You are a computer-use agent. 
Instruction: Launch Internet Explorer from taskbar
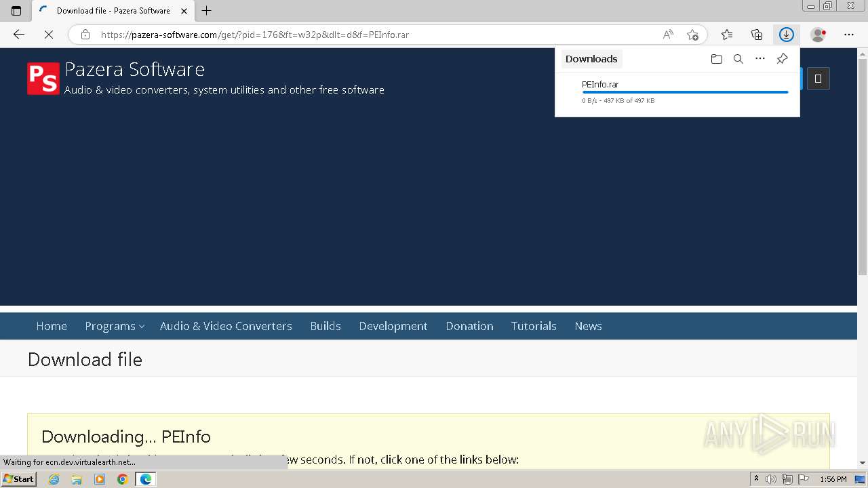[54, 479]
